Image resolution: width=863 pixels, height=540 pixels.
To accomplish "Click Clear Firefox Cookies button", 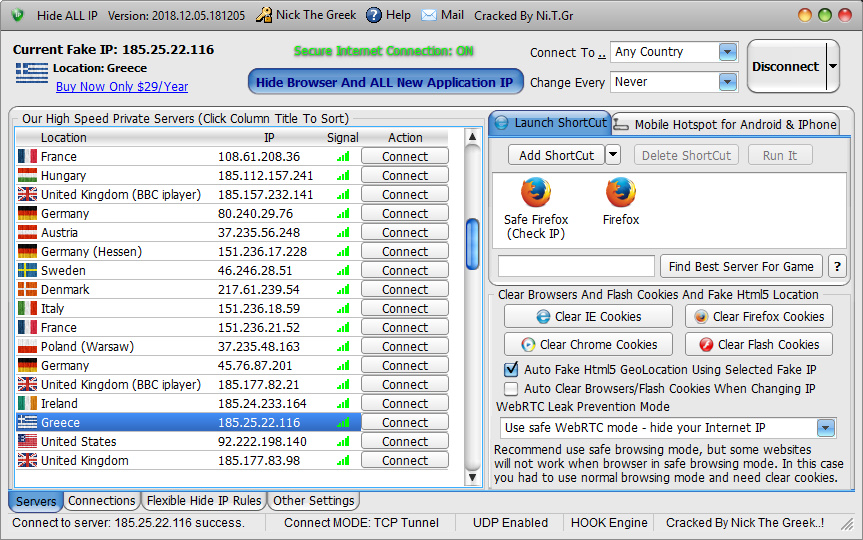I will tap(758, 317).
